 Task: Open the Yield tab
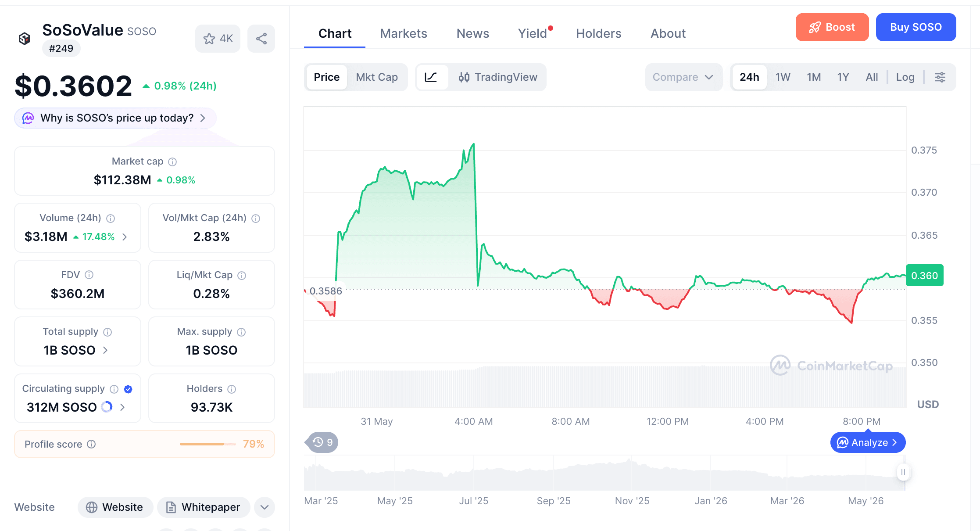533,33
